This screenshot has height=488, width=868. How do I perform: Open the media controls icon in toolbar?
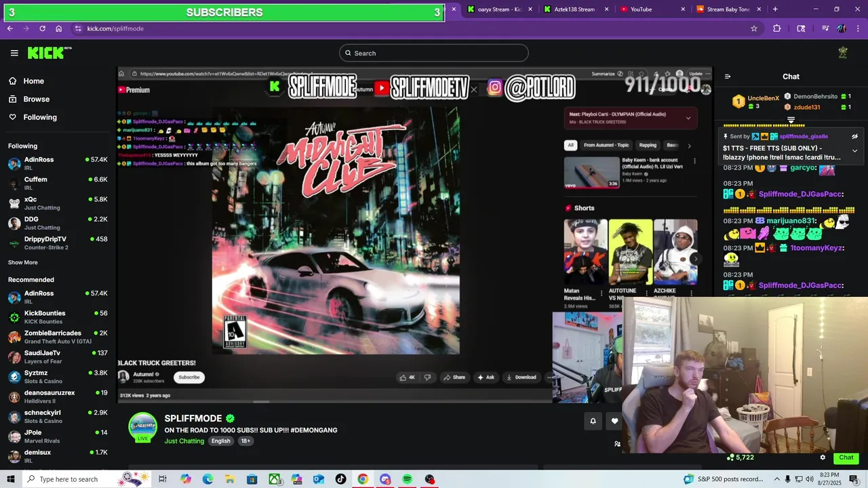[825, 28]
